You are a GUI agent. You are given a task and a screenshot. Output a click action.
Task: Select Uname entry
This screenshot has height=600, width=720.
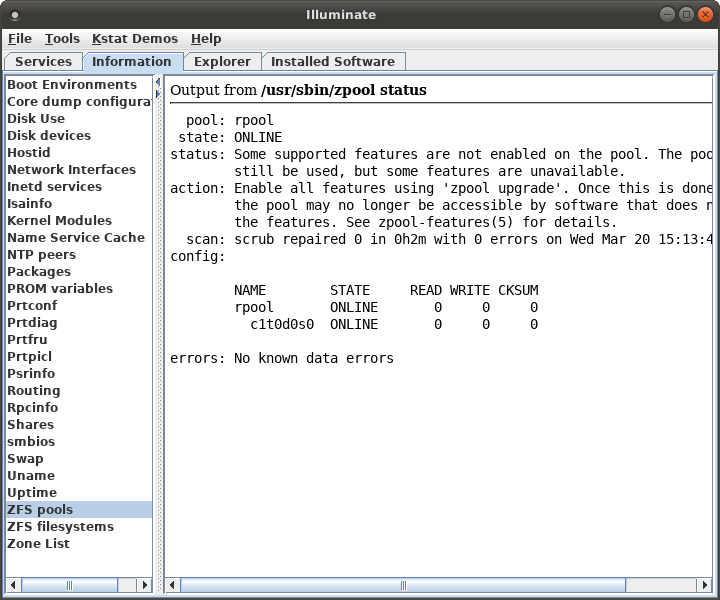(79, 475)
